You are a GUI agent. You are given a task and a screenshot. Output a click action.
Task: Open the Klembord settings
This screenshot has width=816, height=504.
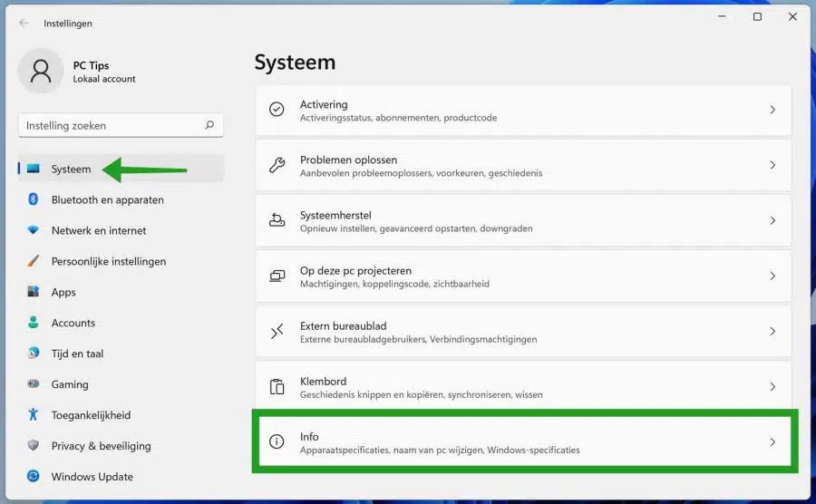pos(523,386)
